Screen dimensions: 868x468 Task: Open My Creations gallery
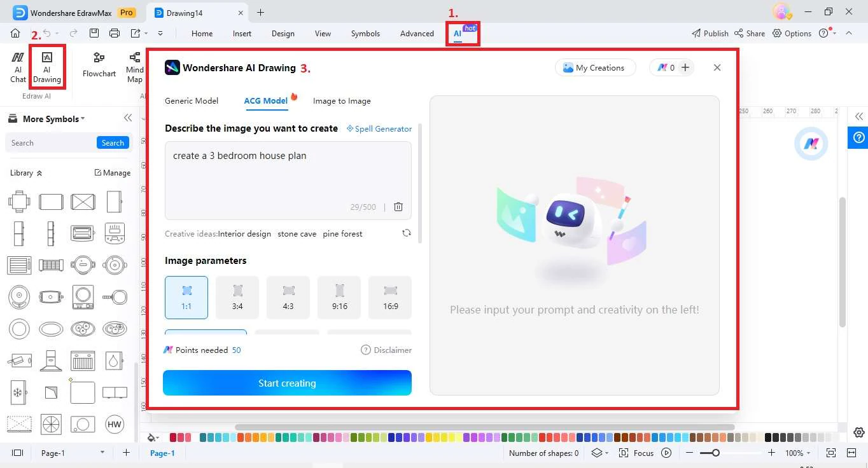point(594,67)
